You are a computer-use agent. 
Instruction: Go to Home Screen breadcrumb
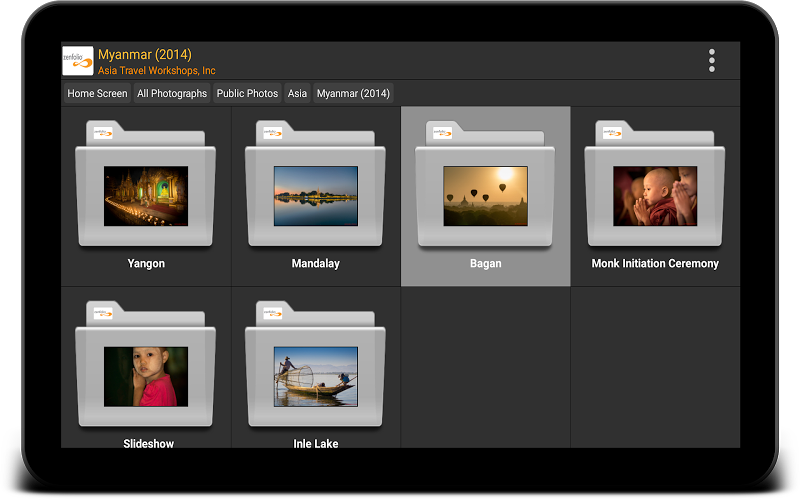(97, 93)
